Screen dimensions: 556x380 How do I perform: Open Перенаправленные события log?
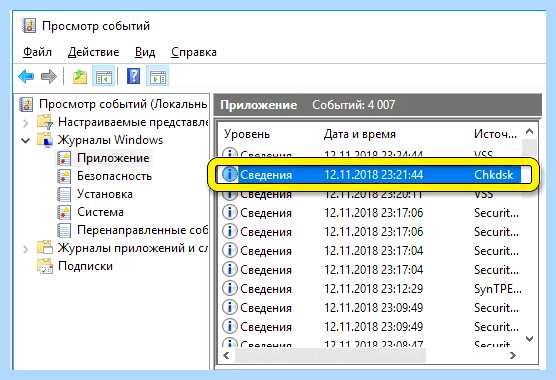pyautogui.click(x=142, y=230)
